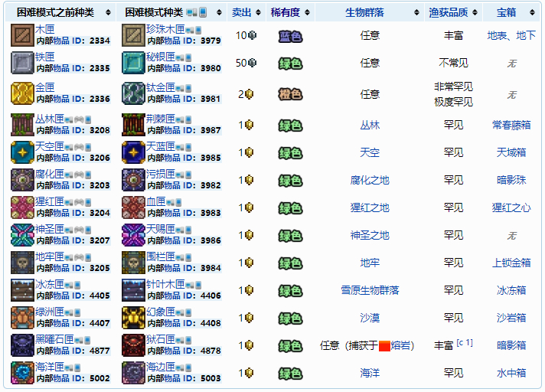The height and width of the screenshot is (392, 545).
Task: Open footnote reference [c 1]
Action: [x=465, y=343]
